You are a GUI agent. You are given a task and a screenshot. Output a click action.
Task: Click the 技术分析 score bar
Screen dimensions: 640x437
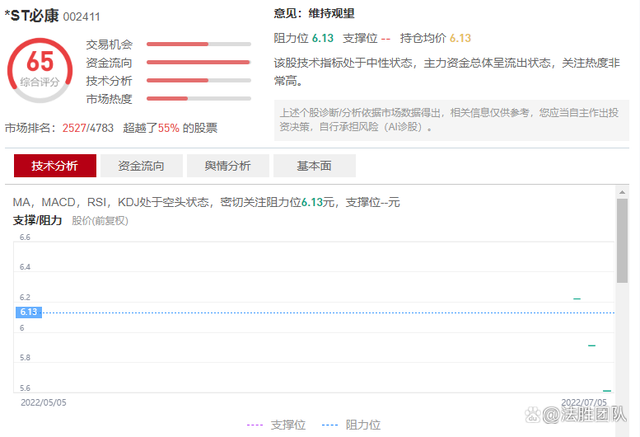pos(199,80)
